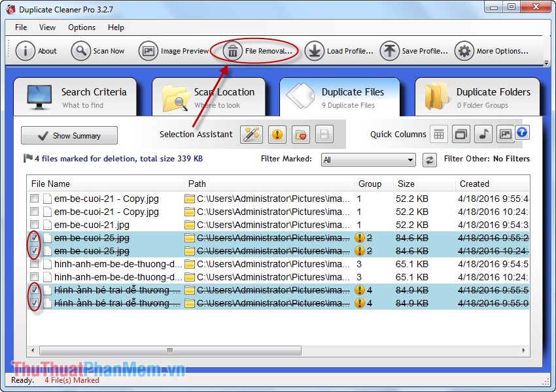Open the blue help question mark icon
Viewport: 556px width, 392px height.
click(x=522, y=132)
